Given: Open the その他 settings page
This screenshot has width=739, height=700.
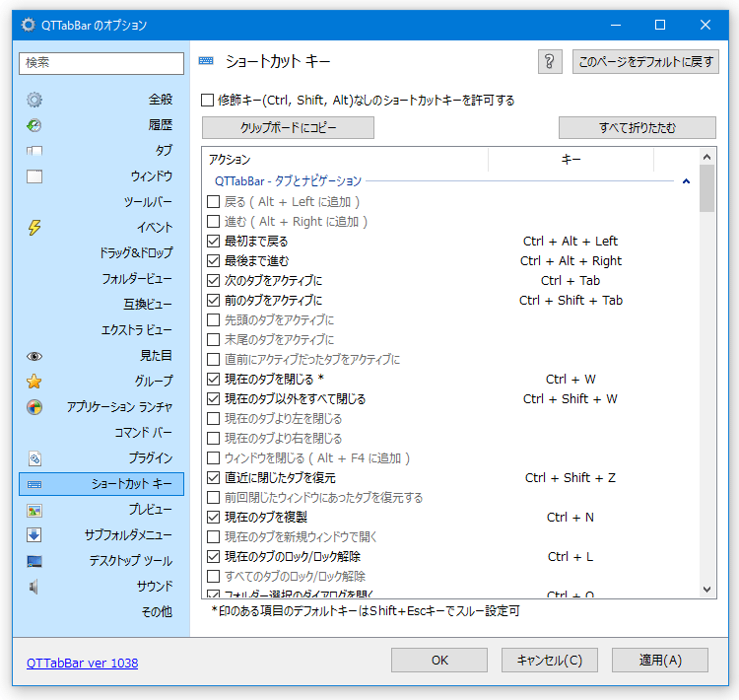Looking at the screenshot, I should [x=101, y=612].
